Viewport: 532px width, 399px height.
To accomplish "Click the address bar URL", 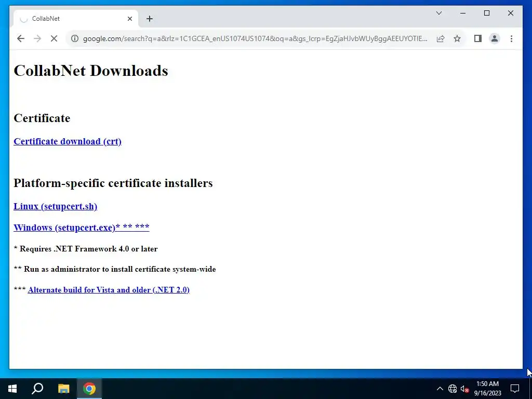I will (255, 38).
